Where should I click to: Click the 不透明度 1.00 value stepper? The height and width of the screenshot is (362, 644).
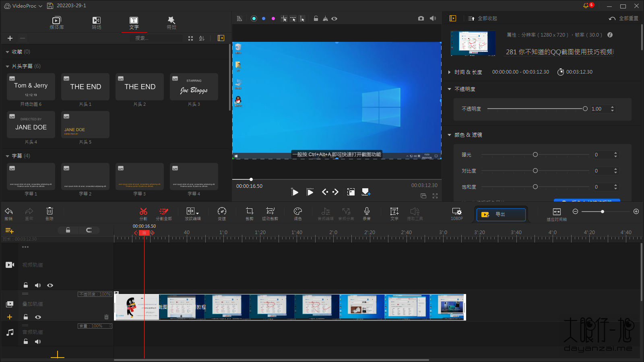613,109
